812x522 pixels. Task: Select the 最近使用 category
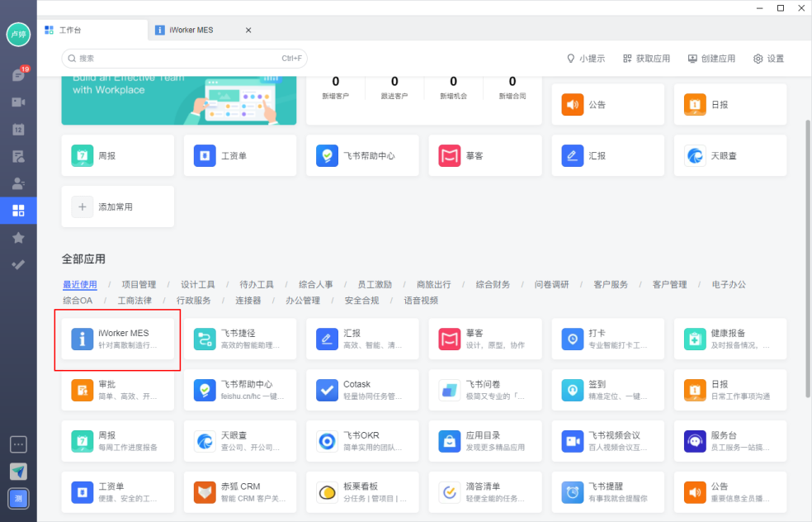tap(80, 285)
